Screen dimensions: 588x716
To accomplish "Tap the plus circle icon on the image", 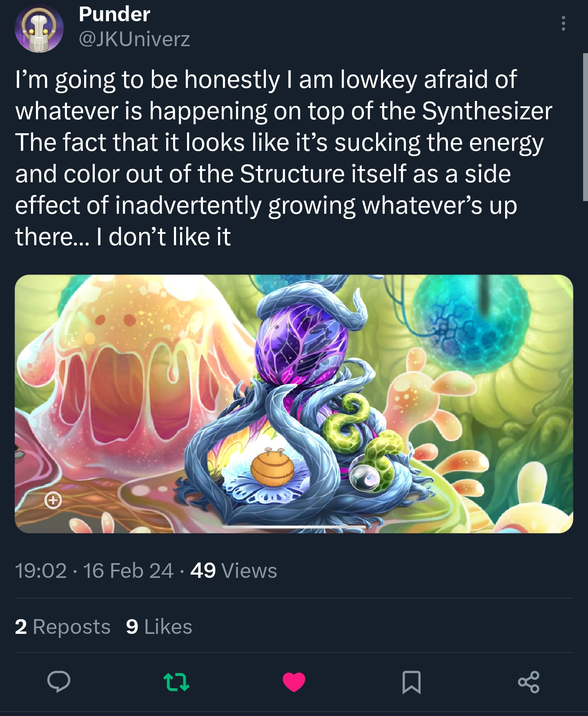I will coord(53,500).
